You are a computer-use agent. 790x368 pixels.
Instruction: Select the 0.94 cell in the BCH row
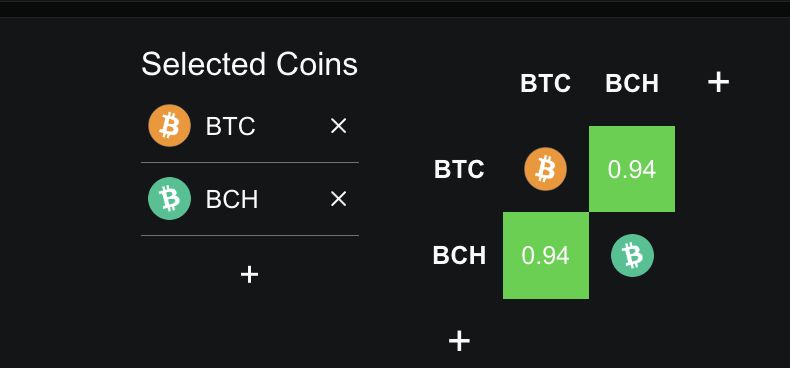tap(546, 256)
